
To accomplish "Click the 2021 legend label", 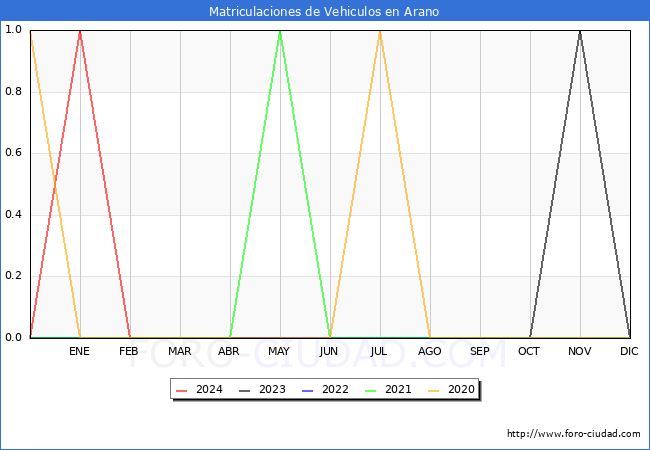I will point(398,390).
